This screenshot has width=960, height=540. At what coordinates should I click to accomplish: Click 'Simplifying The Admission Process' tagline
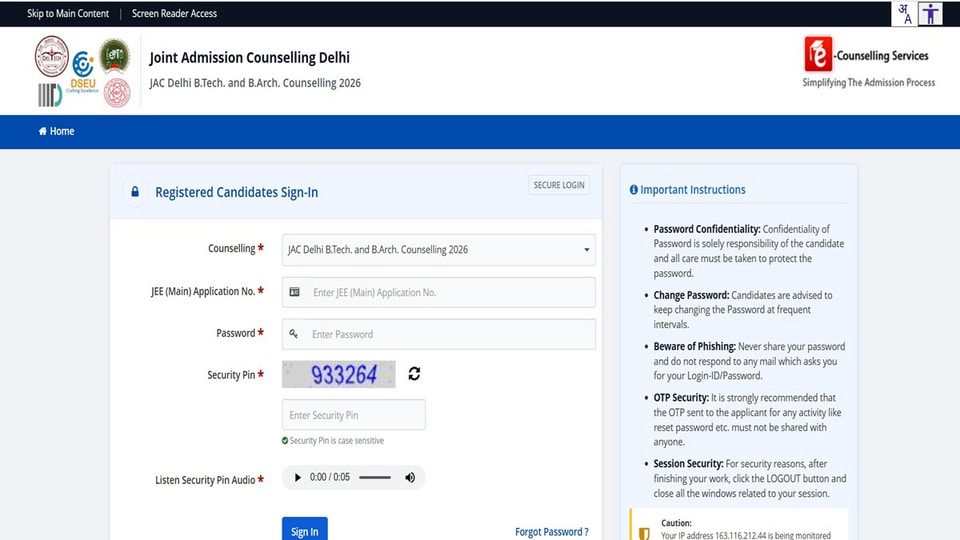(x=869, y=83)
